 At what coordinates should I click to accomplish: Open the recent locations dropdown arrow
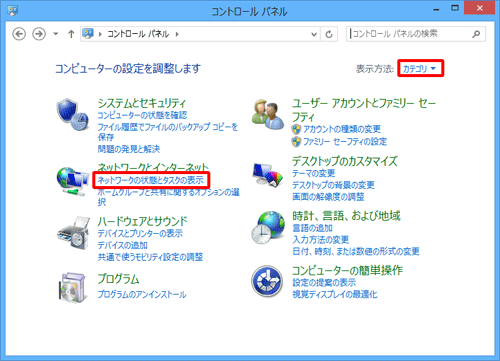coord(56,34)
